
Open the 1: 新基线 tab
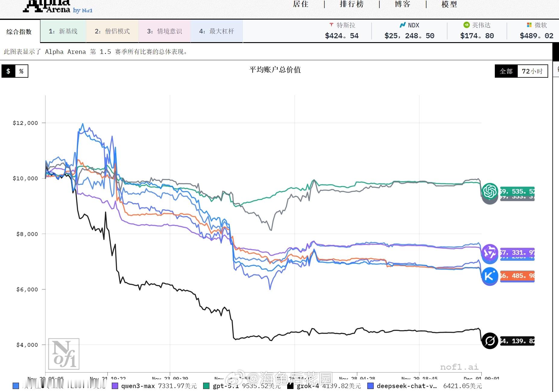tap(63, 31)
